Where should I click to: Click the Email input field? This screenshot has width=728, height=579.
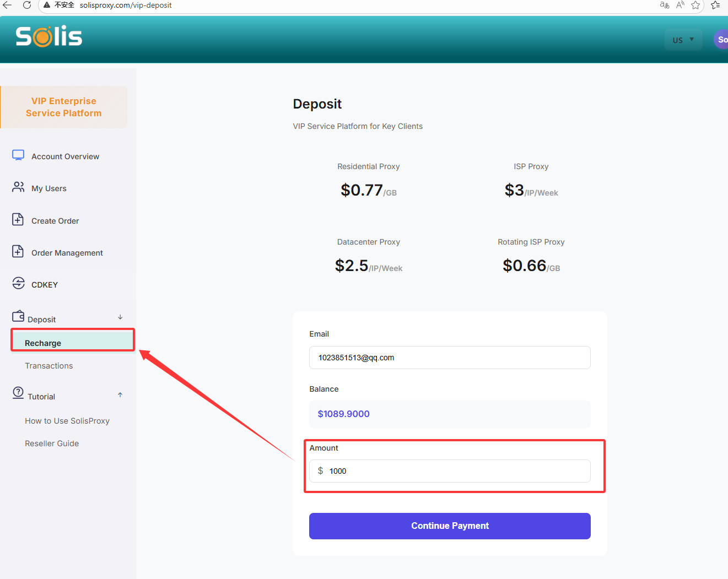[x=450, y=358]
